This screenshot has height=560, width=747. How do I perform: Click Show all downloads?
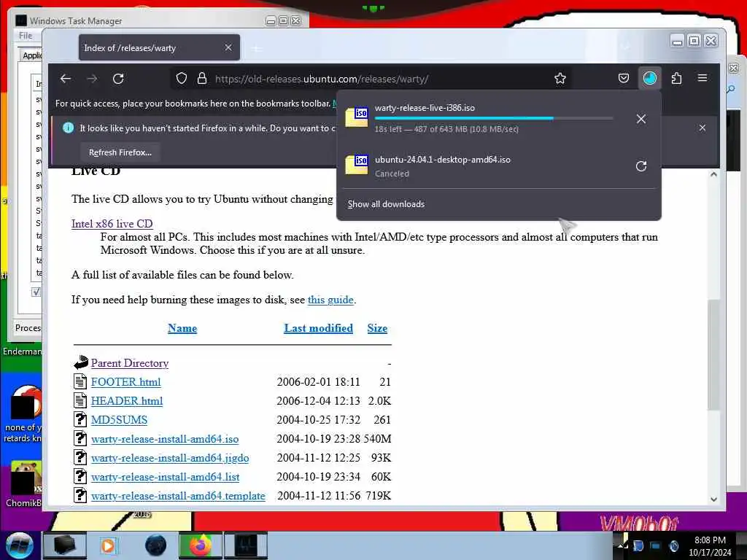pos(386,204)
